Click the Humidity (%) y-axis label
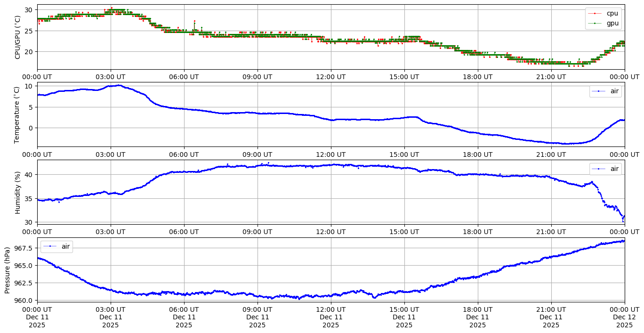 17,192
